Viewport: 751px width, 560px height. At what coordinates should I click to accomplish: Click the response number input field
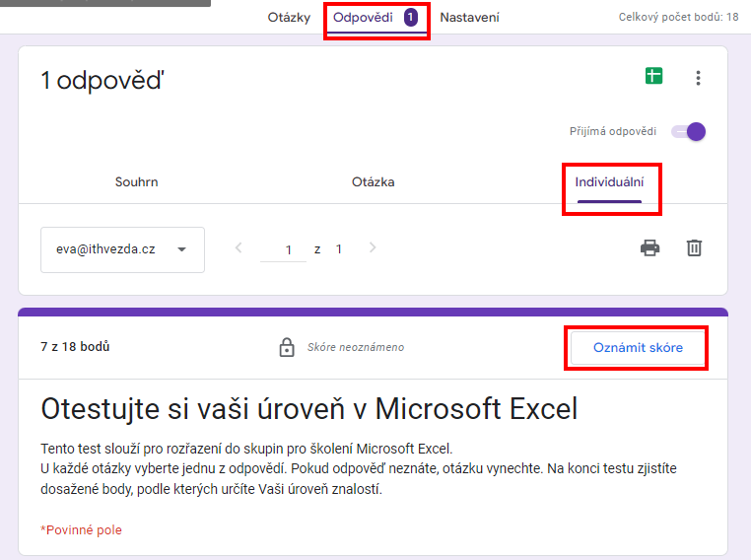pos(283,250)
